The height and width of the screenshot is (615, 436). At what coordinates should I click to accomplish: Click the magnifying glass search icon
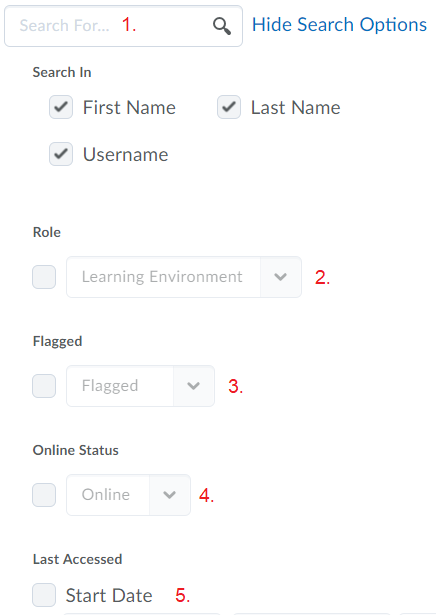pyautogui.click(x=222, y=26)
